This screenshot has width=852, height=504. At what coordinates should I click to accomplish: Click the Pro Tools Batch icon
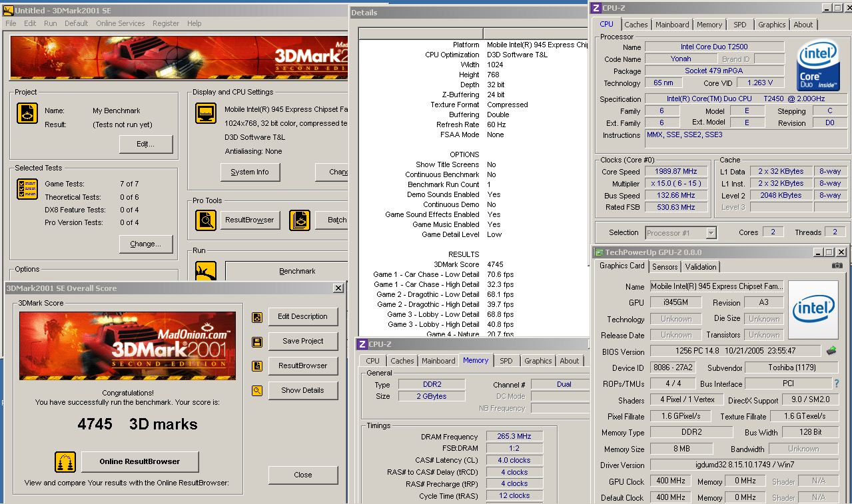click(x=300, y=220)
